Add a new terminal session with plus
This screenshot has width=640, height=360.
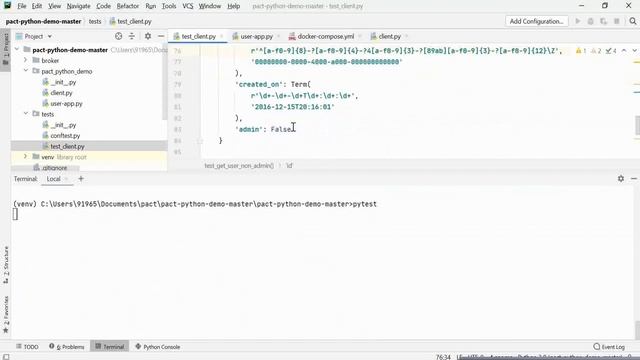(x=81, y=178)
